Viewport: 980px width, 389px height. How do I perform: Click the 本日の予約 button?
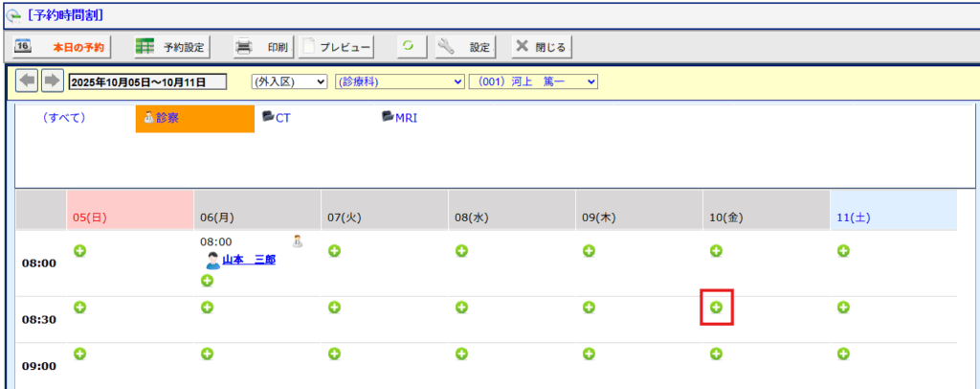(63, 46)
